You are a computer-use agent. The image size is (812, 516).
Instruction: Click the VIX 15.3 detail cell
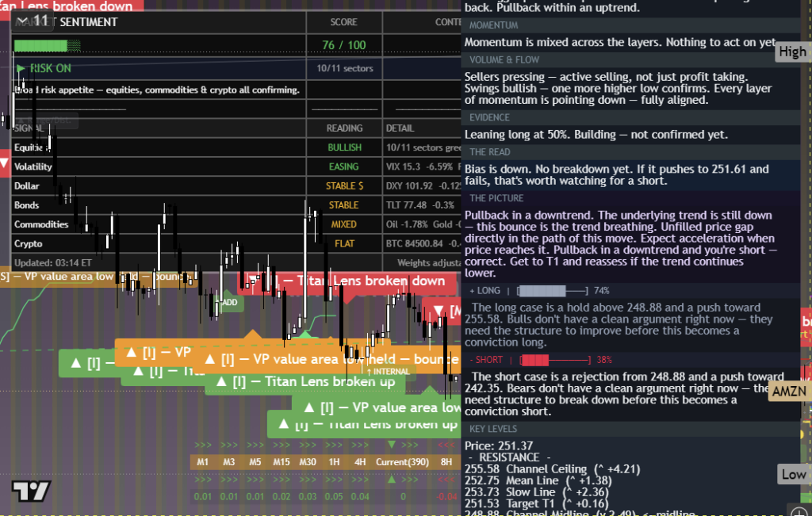pos(423,166)
